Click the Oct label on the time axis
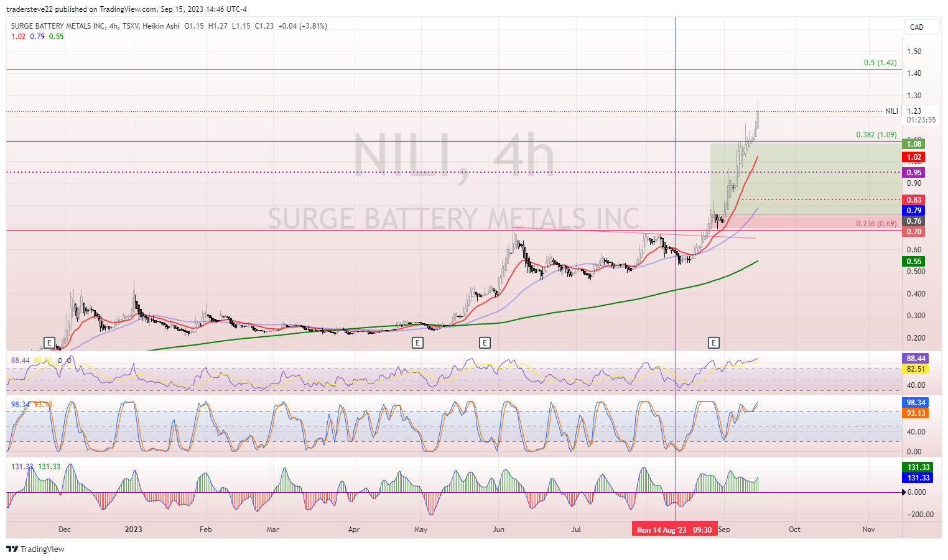The image size is (948, 560). (x=794, y=530)
